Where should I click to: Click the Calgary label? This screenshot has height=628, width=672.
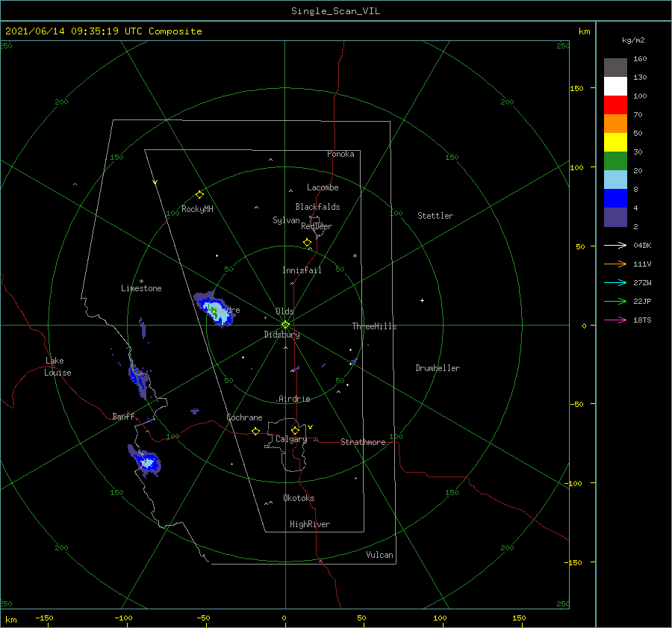pos(291,439)
